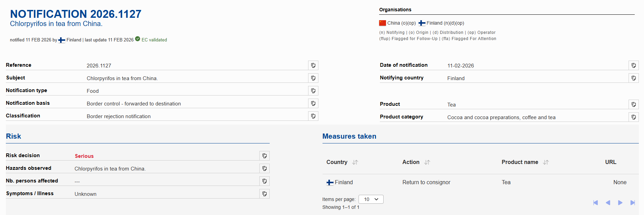Copy the Symptoms / Illness value

(x=265, y=194)
